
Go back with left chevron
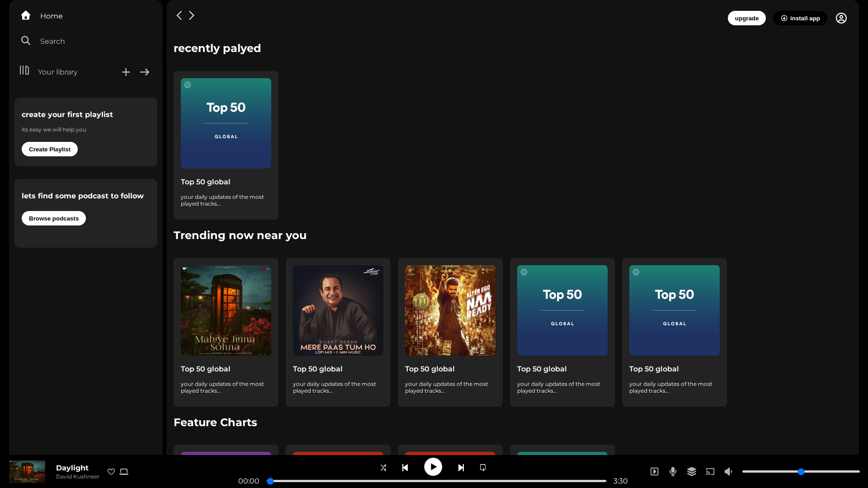tap(179, 15)
